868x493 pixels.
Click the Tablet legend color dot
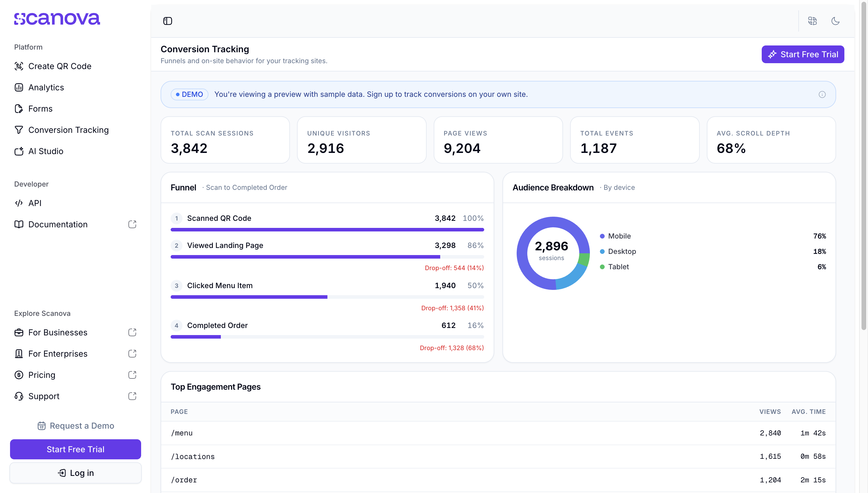tap(602, 267)
